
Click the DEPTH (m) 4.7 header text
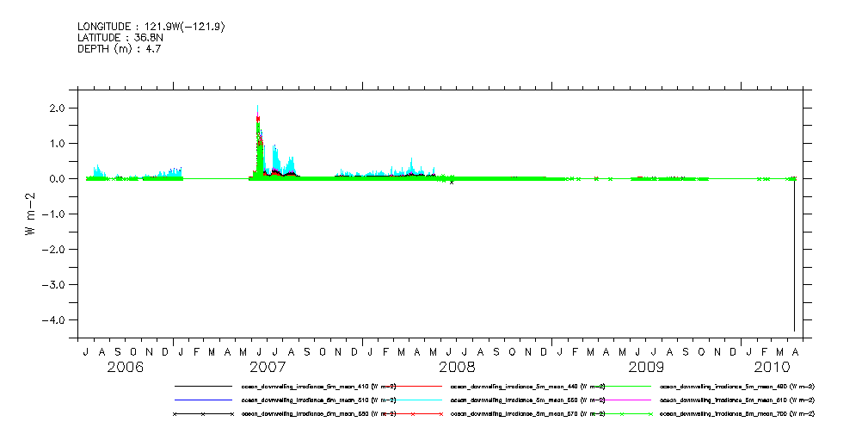pyautogui.click(x=119, y=49)
